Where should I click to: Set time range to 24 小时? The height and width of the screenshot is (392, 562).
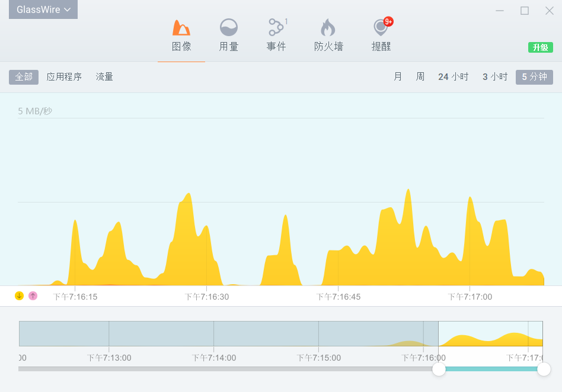tap(453, 77)
